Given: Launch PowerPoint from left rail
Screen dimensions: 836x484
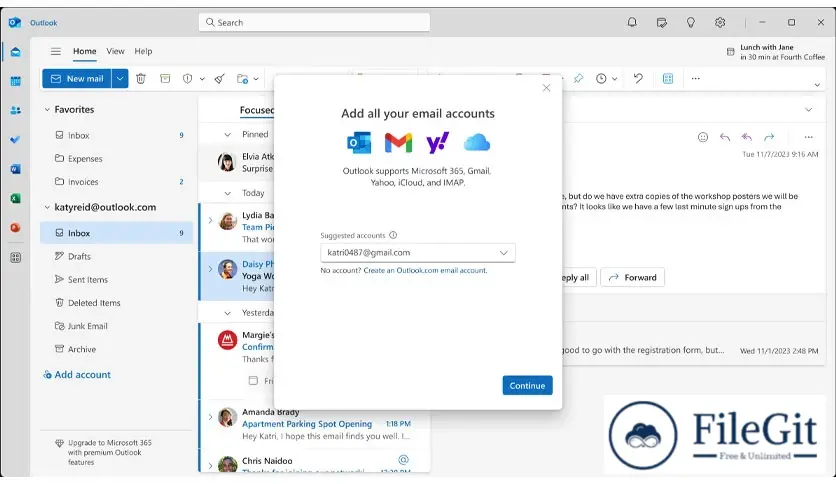Looking at the screenshot, I should click(15, 228).
